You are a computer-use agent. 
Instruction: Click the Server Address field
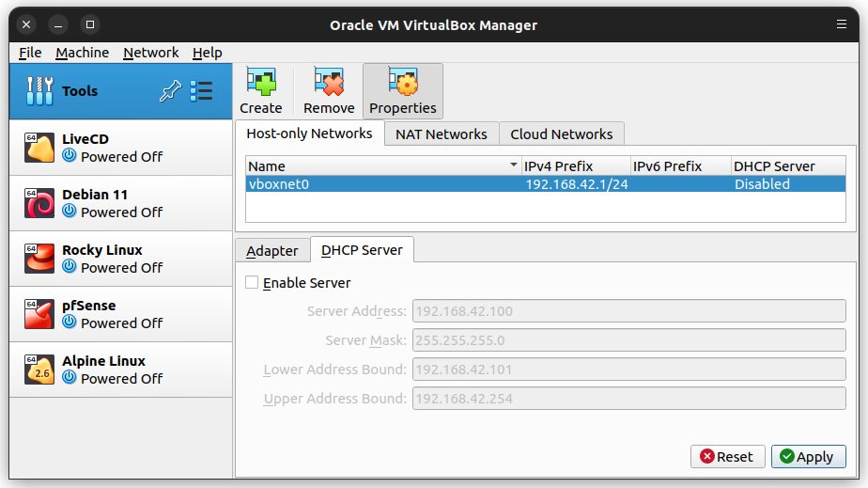pos(628,310)
